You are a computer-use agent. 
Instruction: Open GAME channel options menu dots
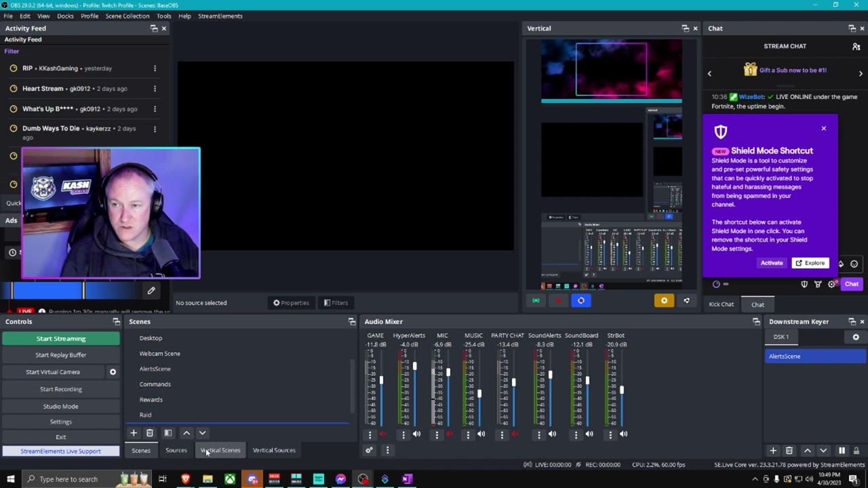point(370,434)
